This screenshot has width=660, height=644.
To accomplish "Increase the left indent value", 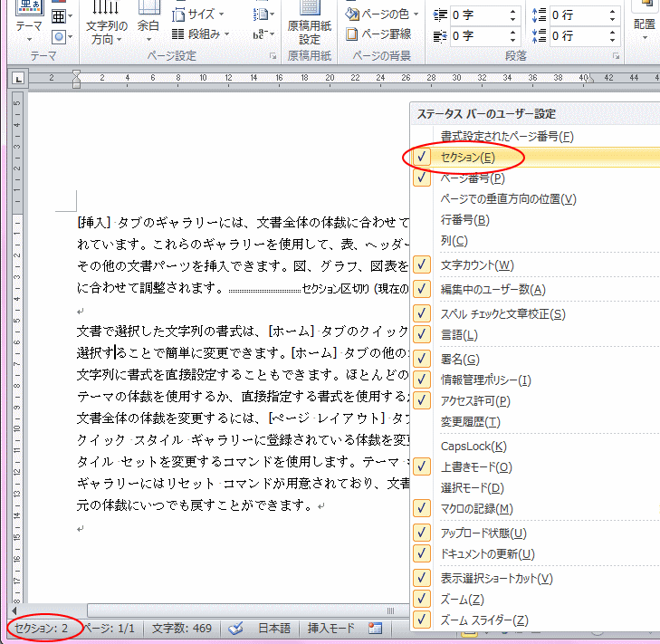I will point(512,11).
